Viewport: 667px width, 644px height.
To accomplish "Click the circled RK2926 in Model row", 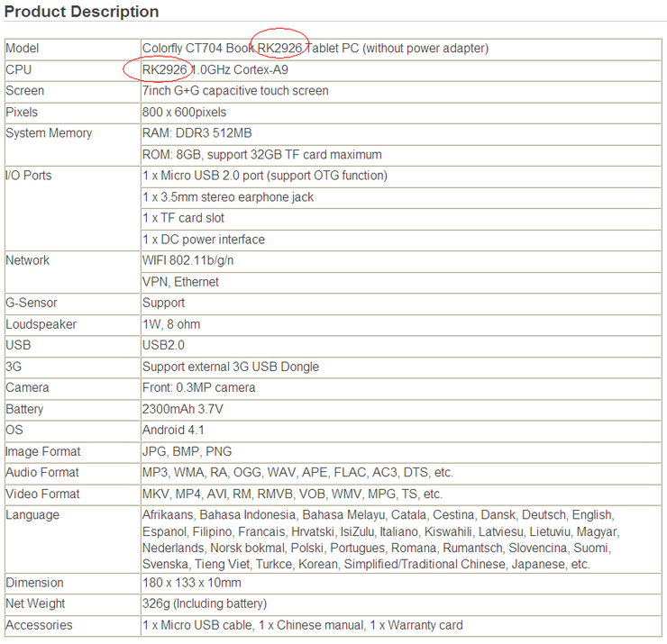I will (279, 48).
